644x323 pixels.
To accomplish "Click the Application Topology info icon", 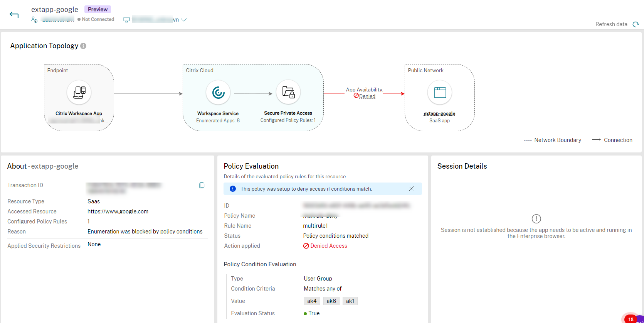I will tap(83, 46).
